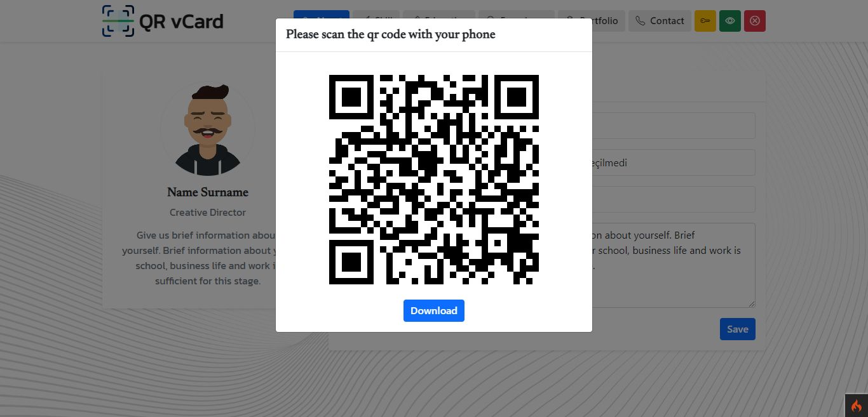Select the Portfolio tab

click(592, 21)
